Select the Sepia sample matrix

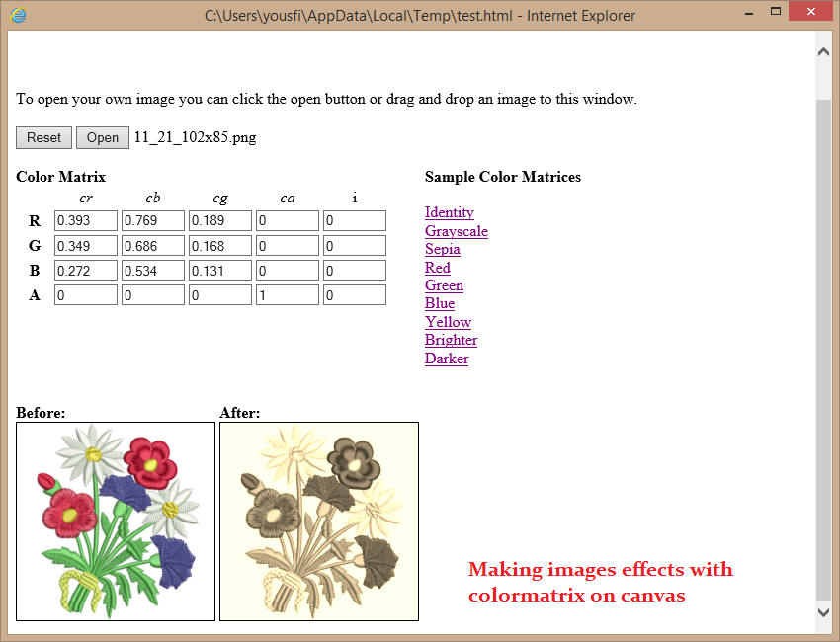(442, 249)
